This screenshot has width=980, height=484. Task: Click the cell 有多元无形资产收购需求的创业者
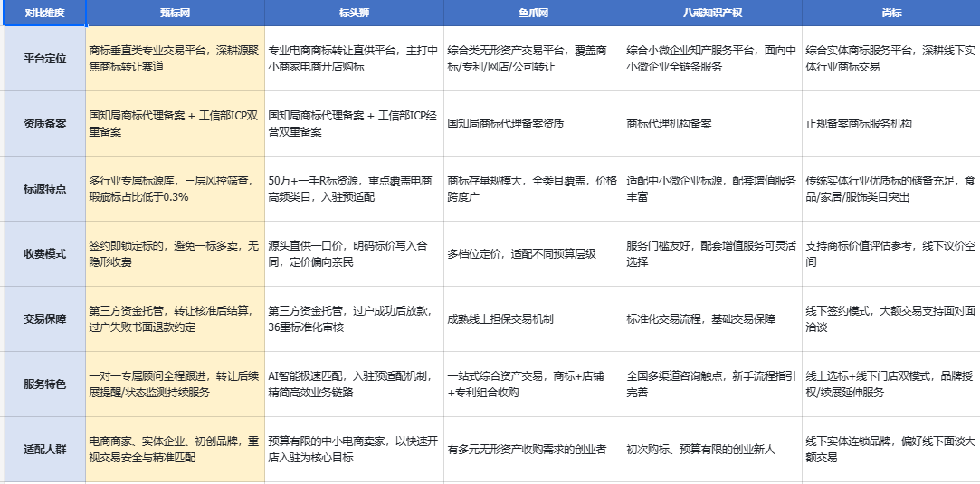point(533,449)
